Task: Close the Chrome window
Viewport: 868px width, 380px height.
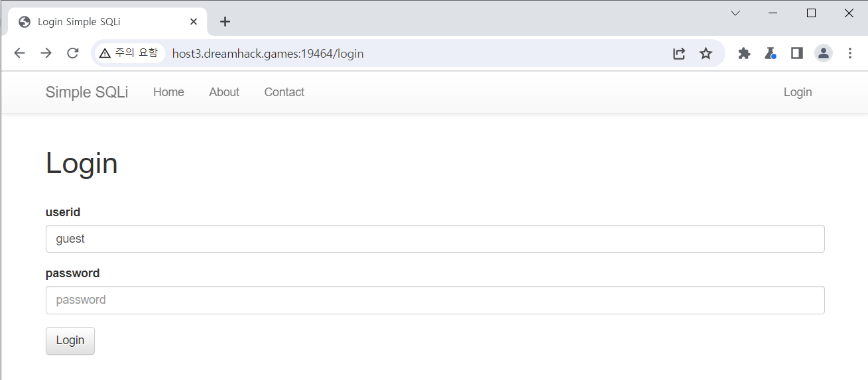Action: 849,13
